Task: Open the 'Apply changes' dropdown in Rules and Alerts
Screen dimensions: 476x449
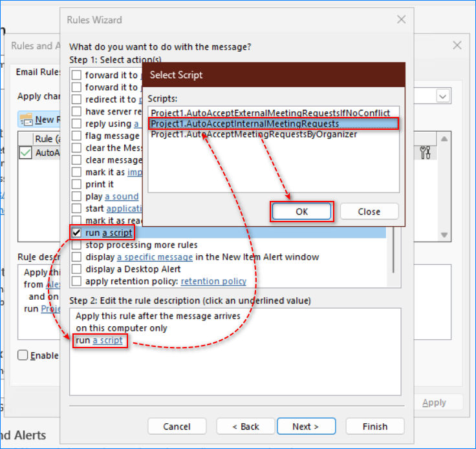Action: 442,96
